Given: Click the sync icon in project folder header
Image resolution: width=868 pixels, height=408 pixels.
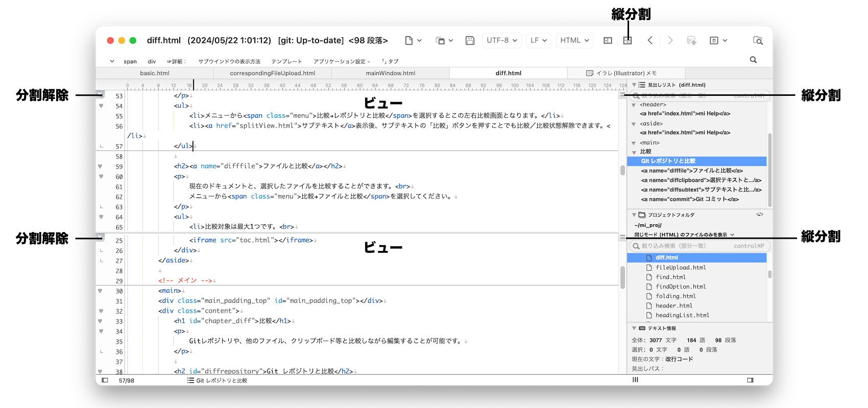Looking at the screenshot, I should (760, 215).
